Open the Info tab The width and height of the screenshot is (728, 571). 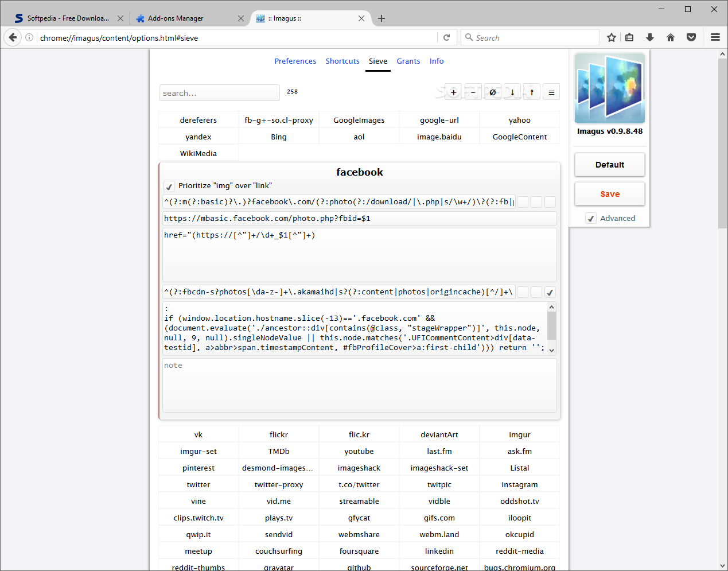pyautogui.click(x=437, y=61)
